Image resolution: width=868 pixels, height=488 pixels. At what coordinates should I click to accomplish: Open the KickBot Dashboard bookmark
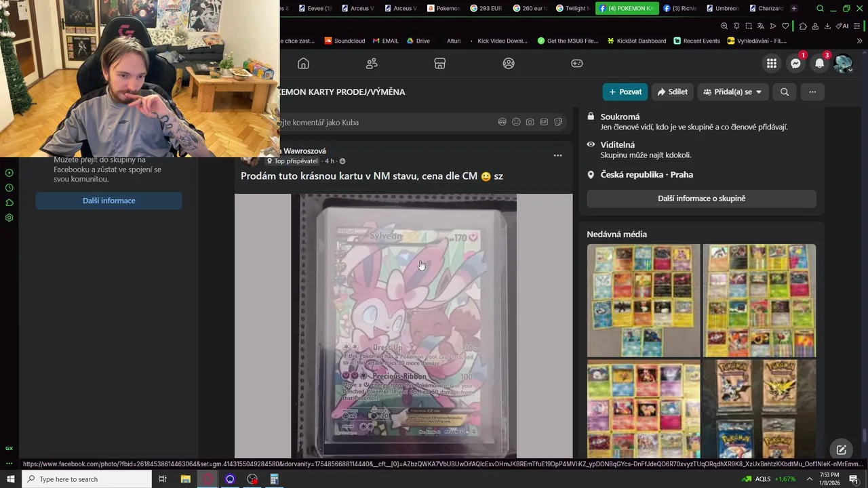coord(636,41)
